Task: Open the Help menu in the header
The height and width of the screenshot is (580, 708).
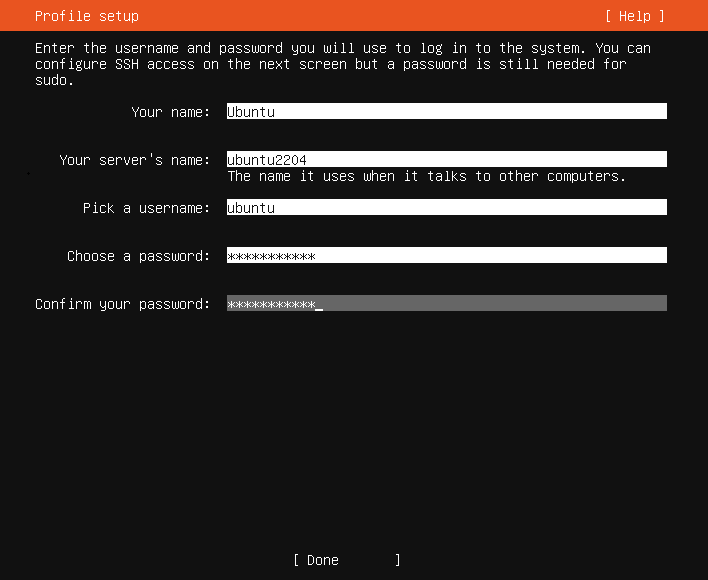Action: click(635, 16)
